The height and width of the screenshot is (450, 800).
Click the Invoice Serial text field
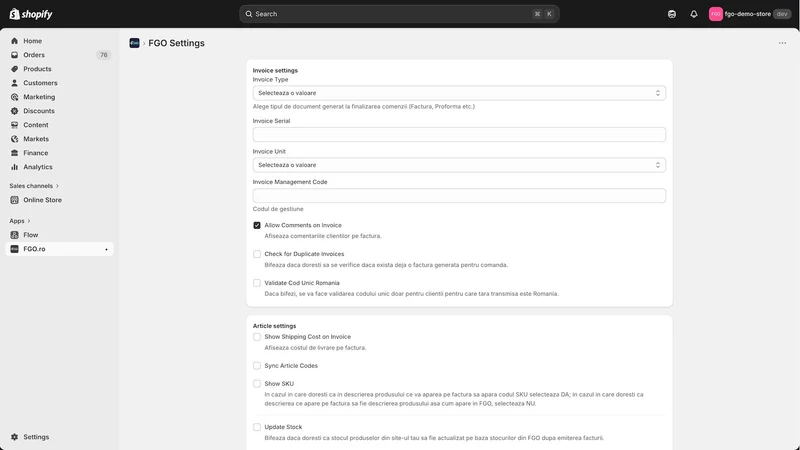click(459, 134)
